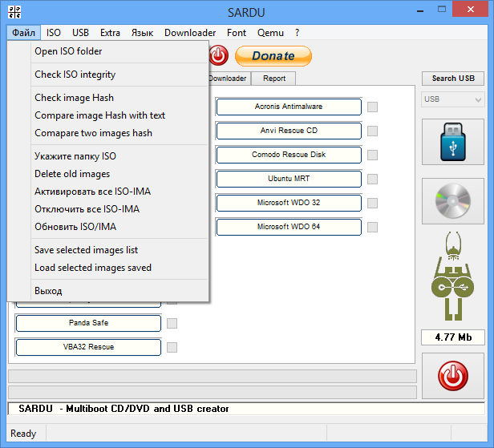The width and height of the screenshot is (494, 448).
Task: Click the upper progress bar
Action: click(x=213, y=376)
